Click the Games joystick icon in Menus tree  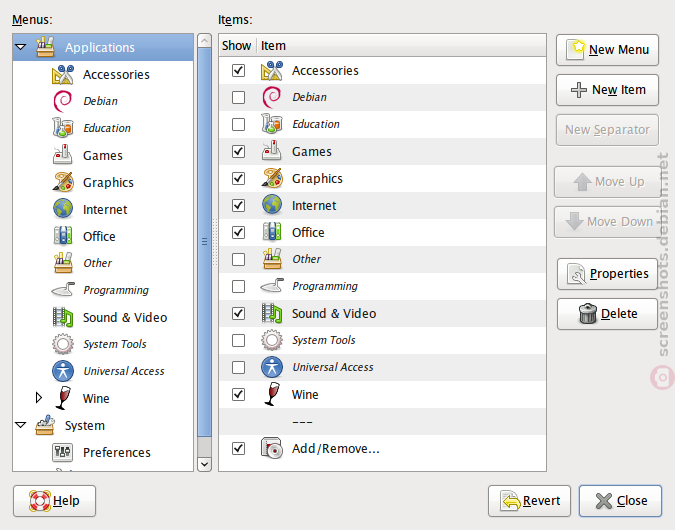[x=63, y=155]
